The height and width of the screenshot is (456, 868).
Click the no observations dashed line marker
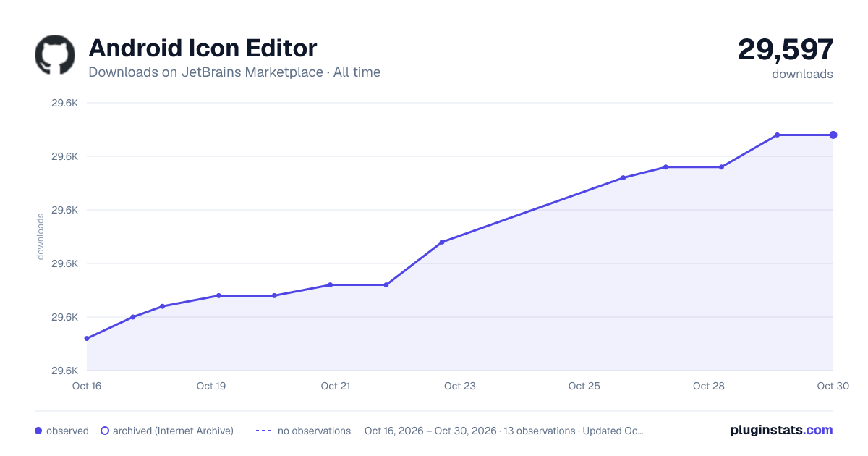tap(263, 431)
